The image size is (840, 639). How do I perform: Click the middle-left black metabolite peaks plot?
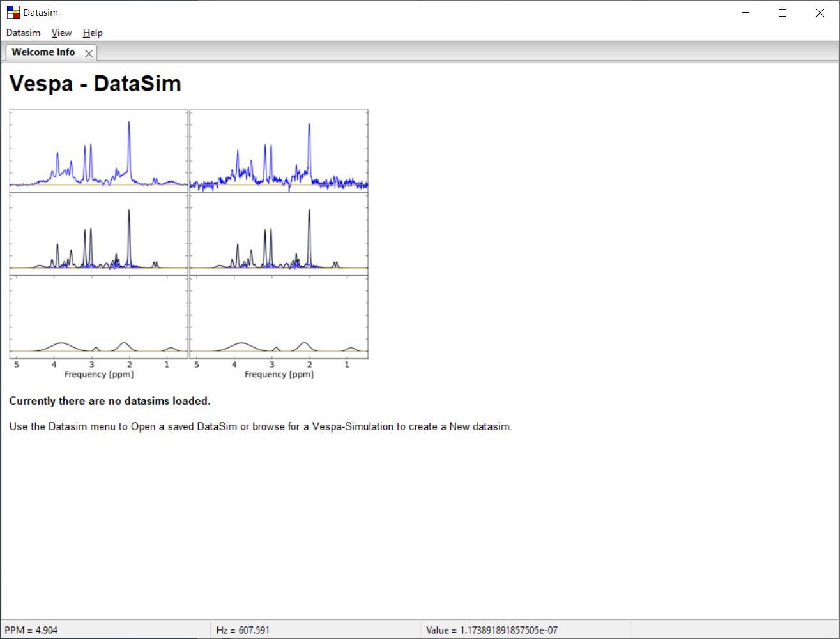(x=99, y=234)
